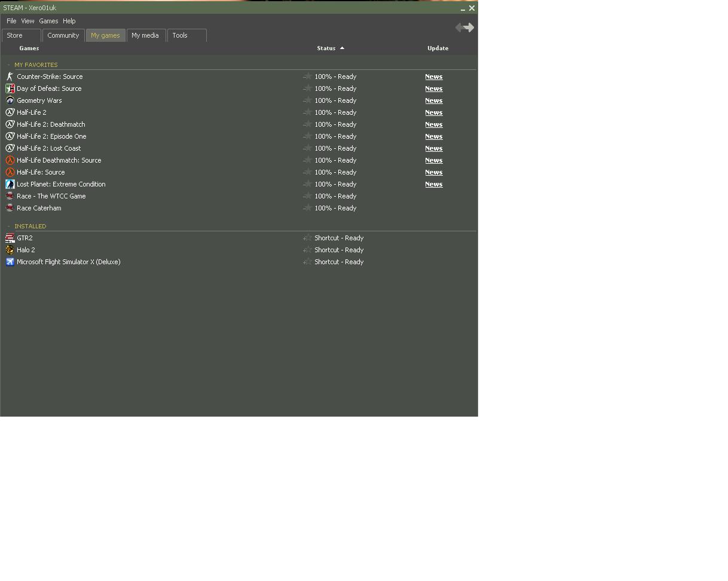Switch to the My media tab

point(146,35)
